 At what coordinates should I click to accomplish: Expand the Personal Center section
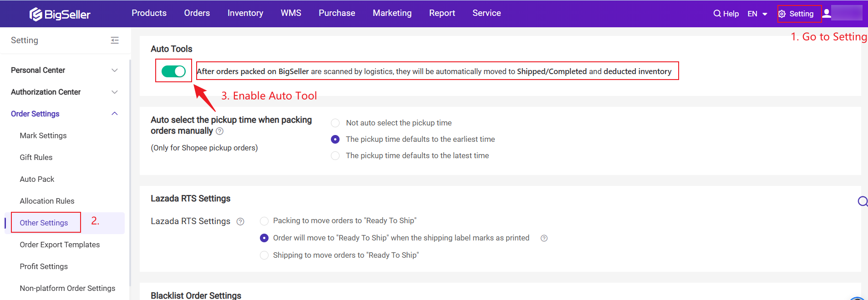click(x=65, y=70)
